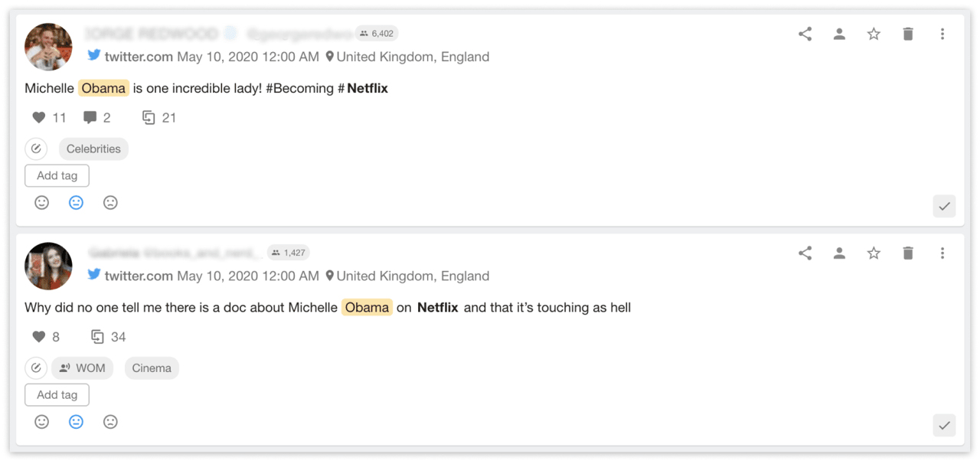
Task: Set positive sentiment on first mention
Action: (x=42, y=203)
